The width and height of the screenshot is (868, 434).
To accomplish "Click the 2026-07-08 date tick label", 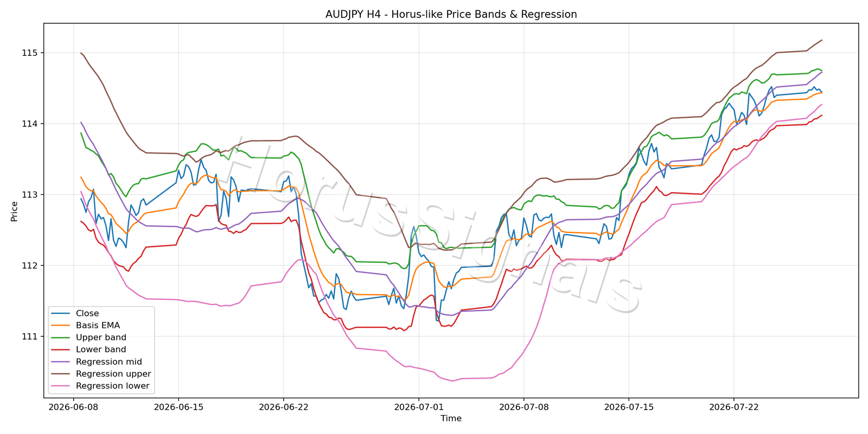I will [x=524, y=406].
